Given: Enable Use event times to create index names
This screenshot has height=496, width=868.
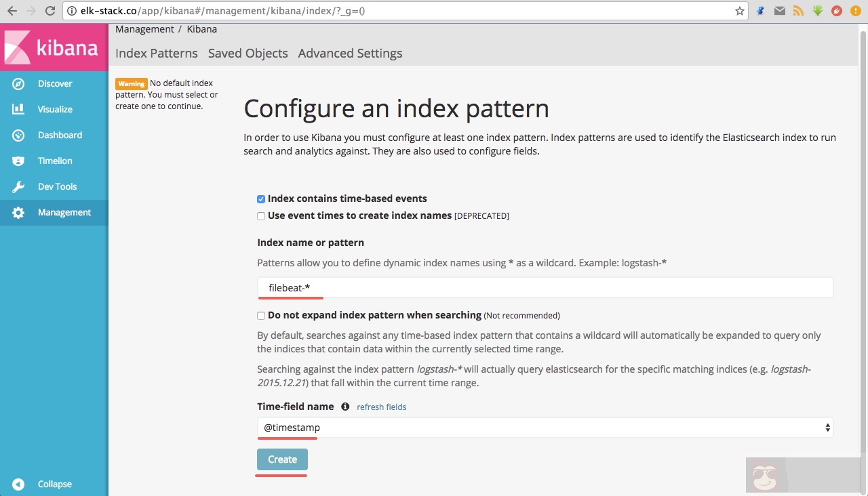Looking at the screenshot, I should pos(261,216).
